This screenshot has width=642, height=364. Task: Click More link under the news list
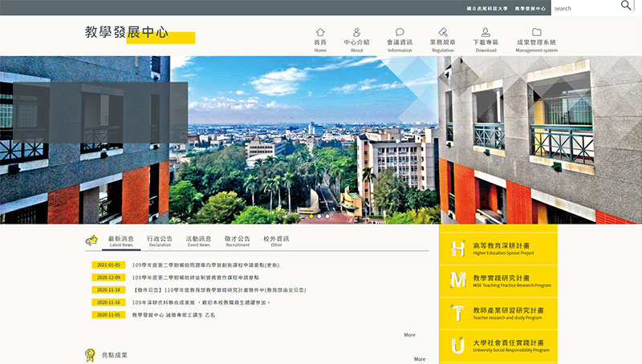(409, 335)
